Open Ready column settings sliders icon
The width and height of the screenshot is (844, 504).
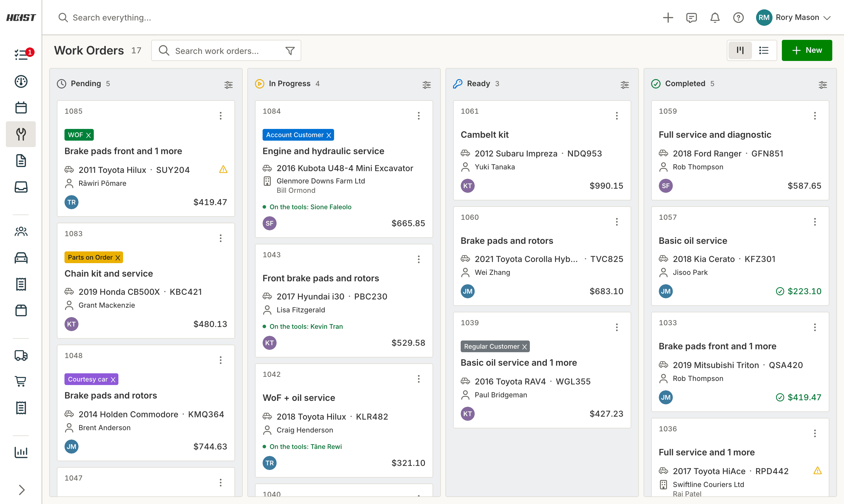(625, 85)
